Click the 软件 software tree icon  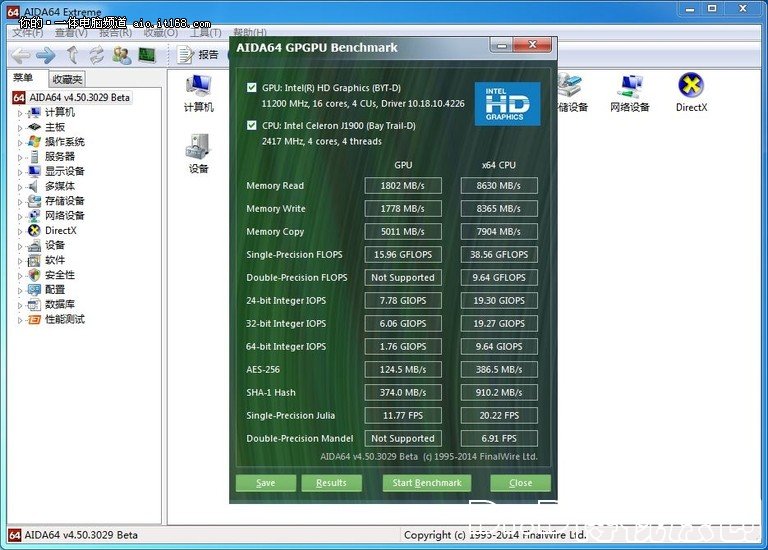coord(34,260)
